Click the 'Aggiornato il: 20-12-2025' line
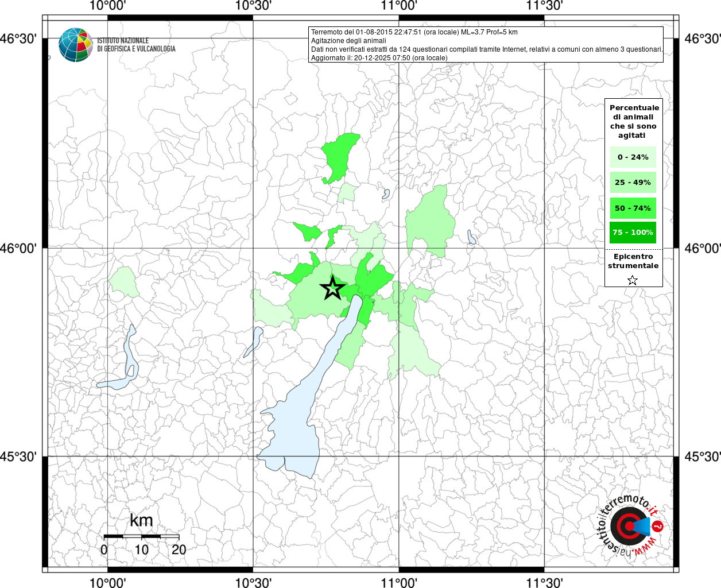 tap(379, 58)
